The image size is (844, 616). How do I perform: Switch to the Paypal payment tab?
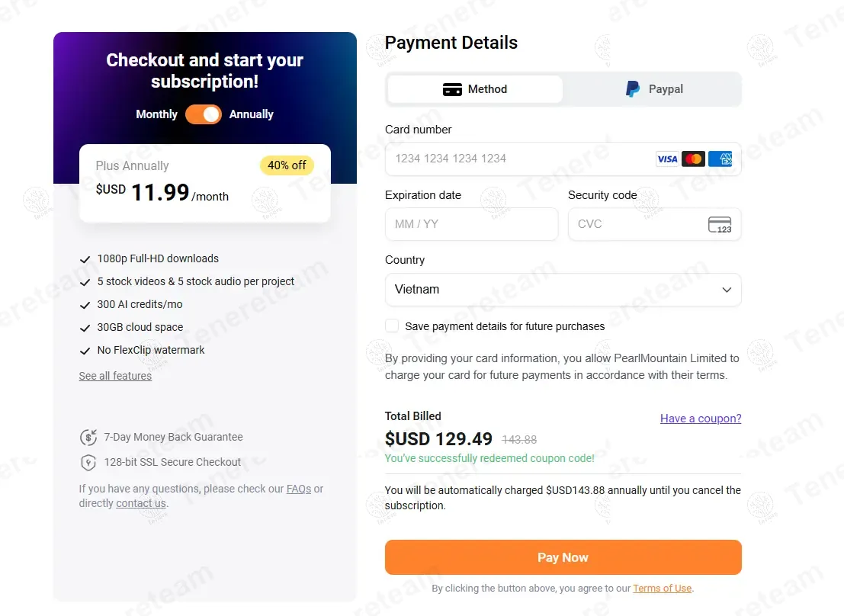point(653,89)
